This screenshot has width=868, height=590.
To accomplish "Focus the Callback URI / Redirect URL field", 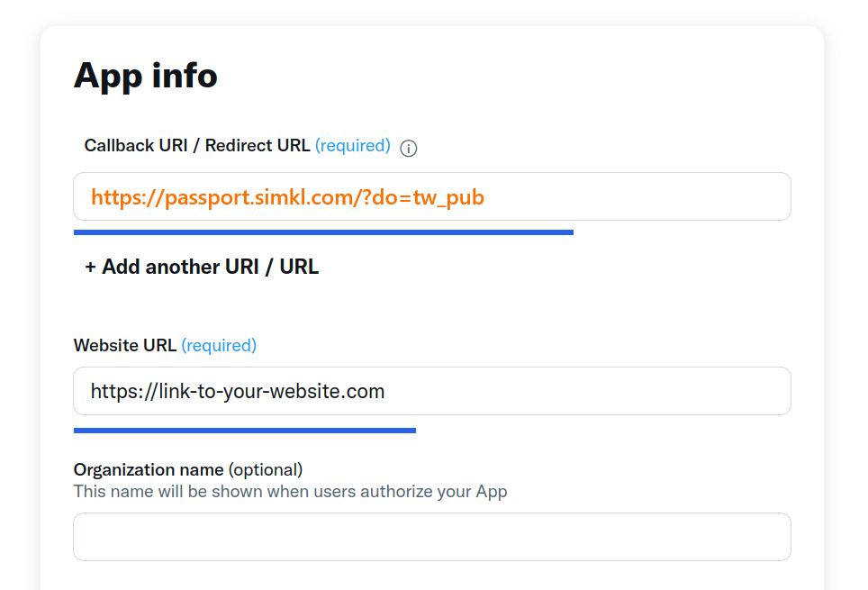I will click(x=630, y=196).
